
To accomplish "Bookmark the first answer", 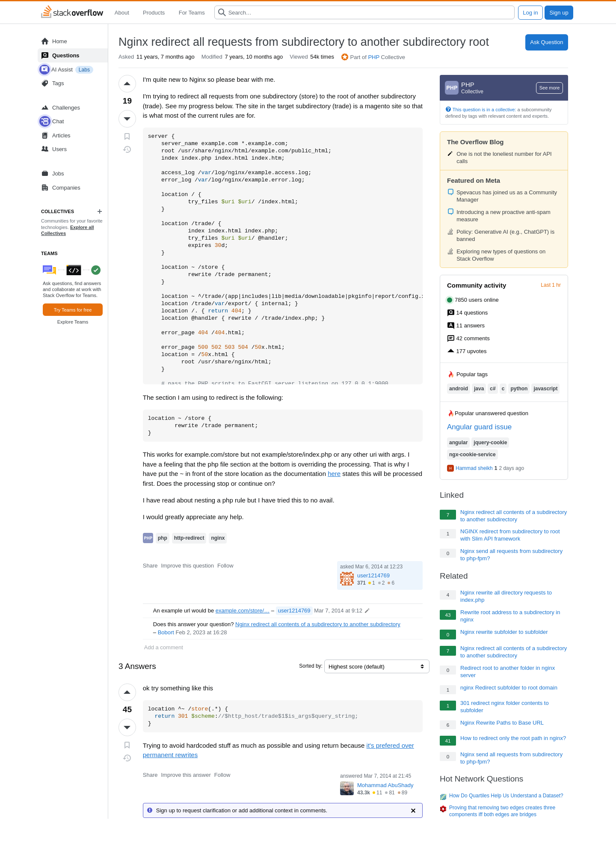I will coord(127,745).
